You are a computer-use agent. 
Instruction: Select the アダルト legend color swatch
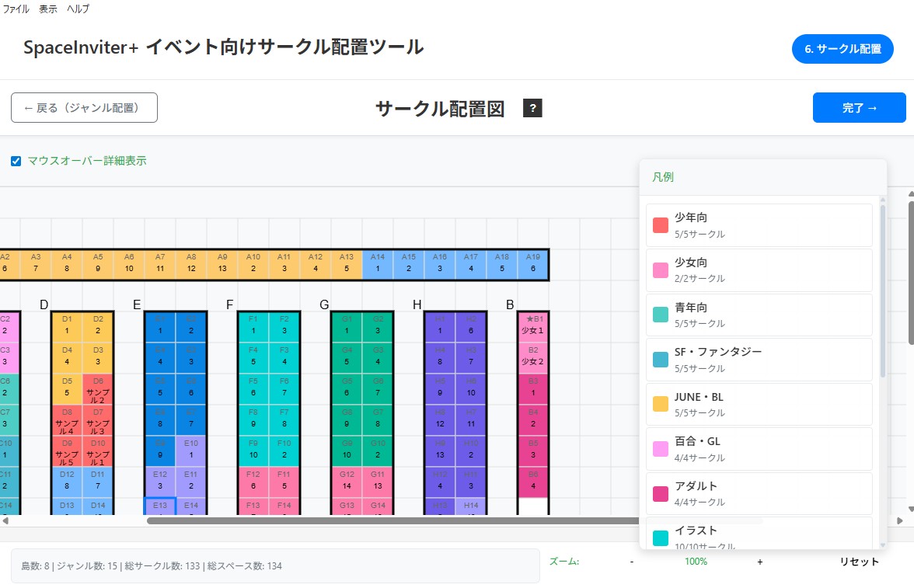click(x=662, y=493)
